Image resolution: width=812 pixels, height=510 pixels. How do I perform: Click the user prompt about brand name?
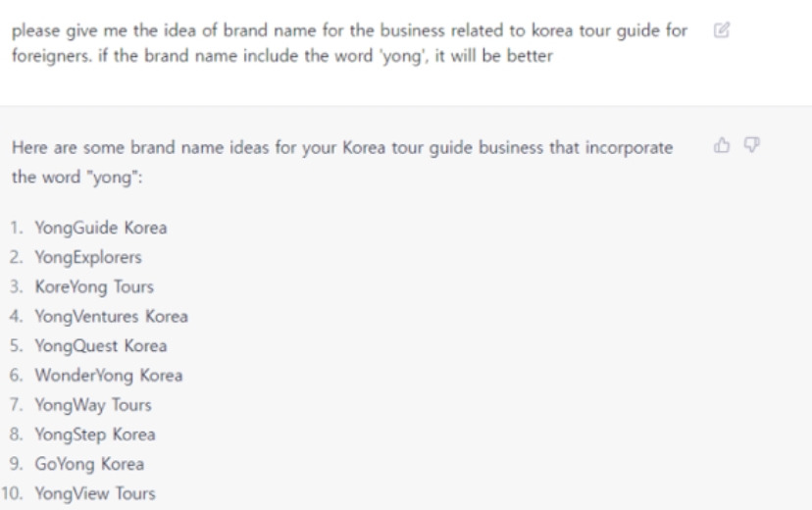tap(349, 43)
